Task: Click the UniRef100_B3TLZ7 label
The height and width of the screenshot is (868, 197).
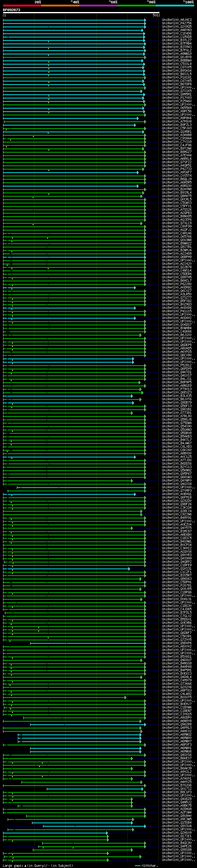Action: coord(177,40)
